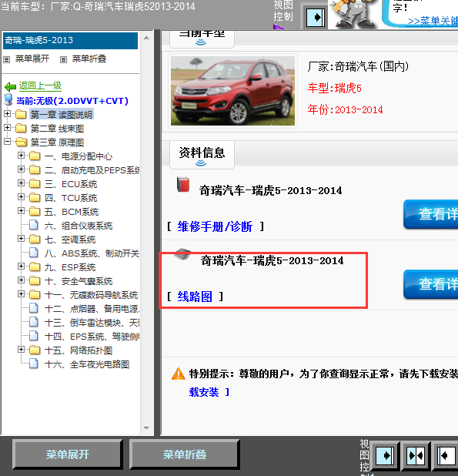Click the tree panel scroll-down arrow

[x=146, y=428]
